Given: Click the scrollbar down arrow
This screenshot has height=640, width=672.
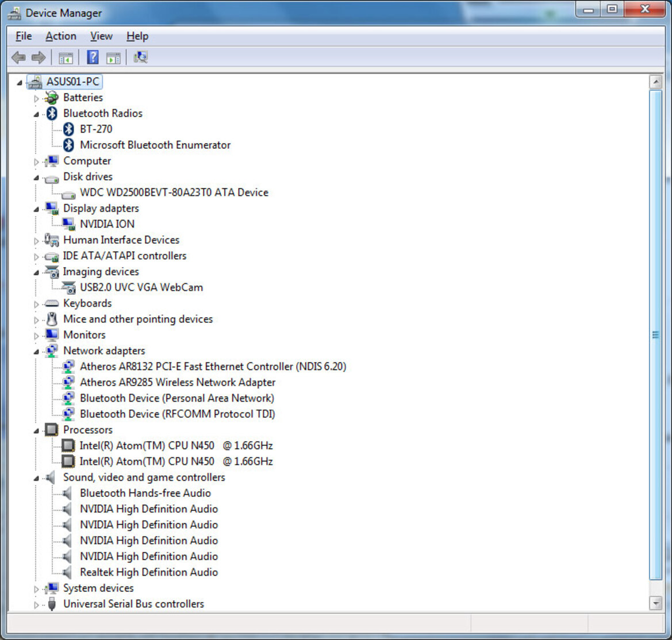Looking at the screenshot, I should pos(655,603).
